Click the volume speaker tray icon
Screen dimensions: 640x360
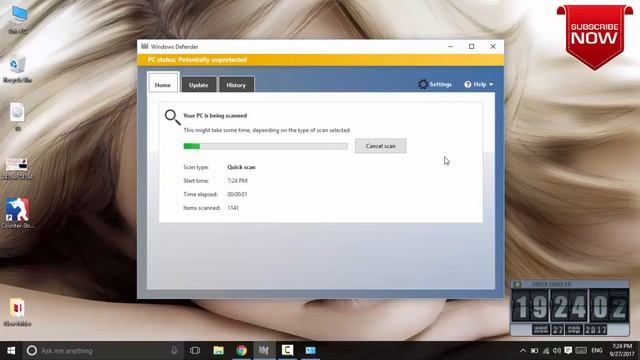pyautogui.click(x=557, y=350)
